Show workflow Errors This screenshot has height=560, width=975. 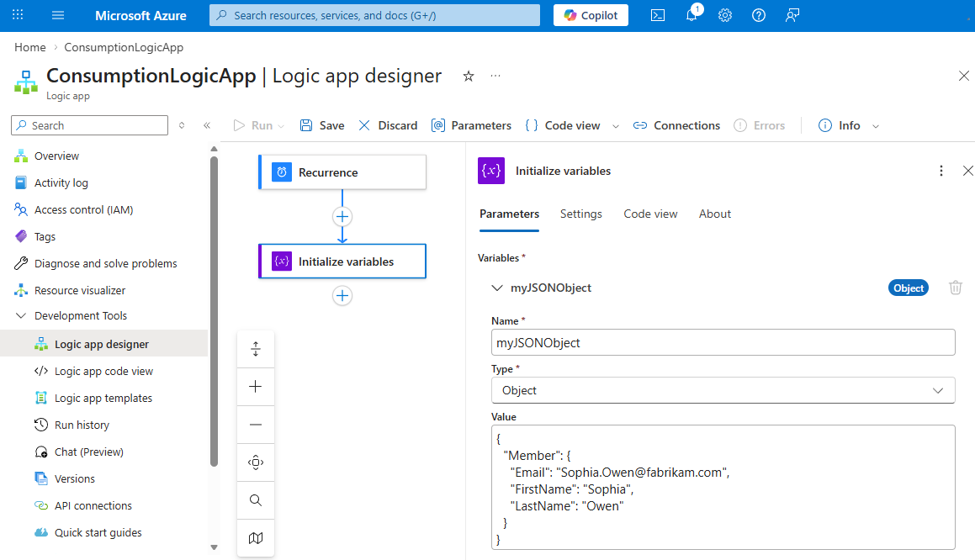(760, 125)
